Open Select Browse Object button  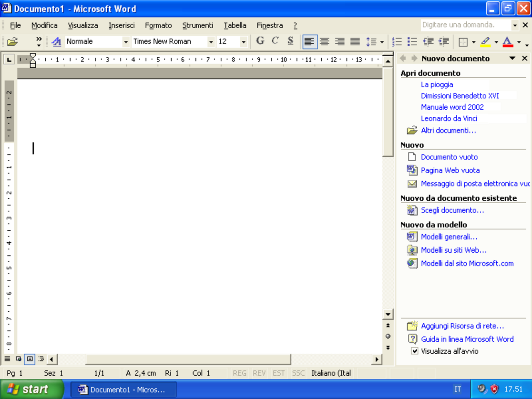tap(388, 336)
